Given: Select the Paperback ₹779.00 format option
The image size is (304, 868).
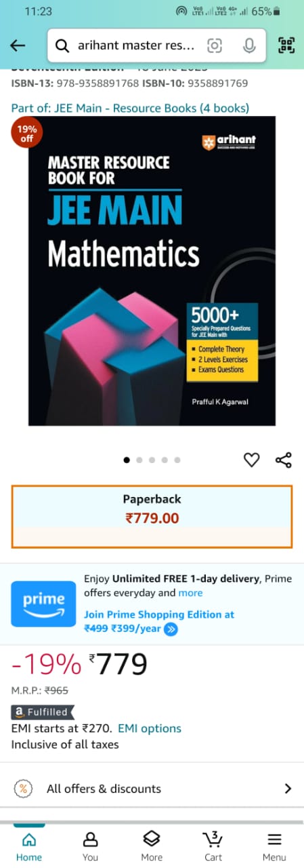Looking at the screenshot, I should [152, 516].
